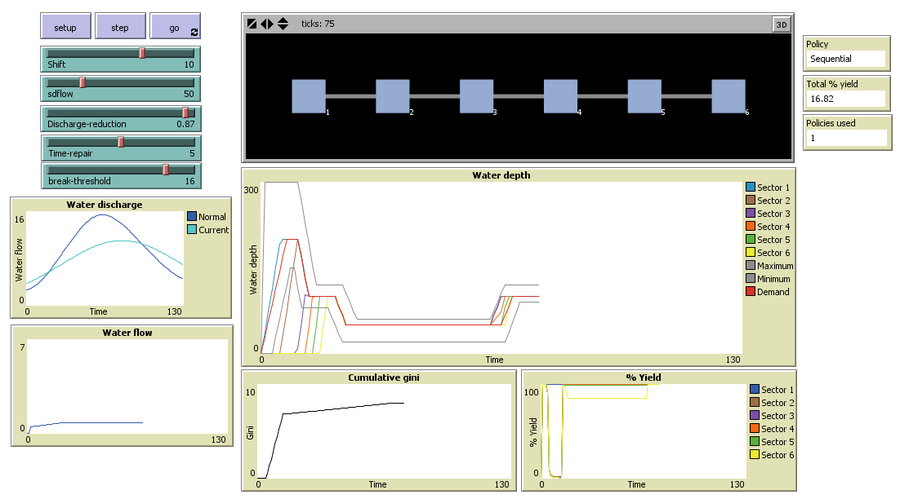The height and width of the screenshot is (499, 900).
Task: Click the left-right arrows view icon
Action: coord(267,23)
